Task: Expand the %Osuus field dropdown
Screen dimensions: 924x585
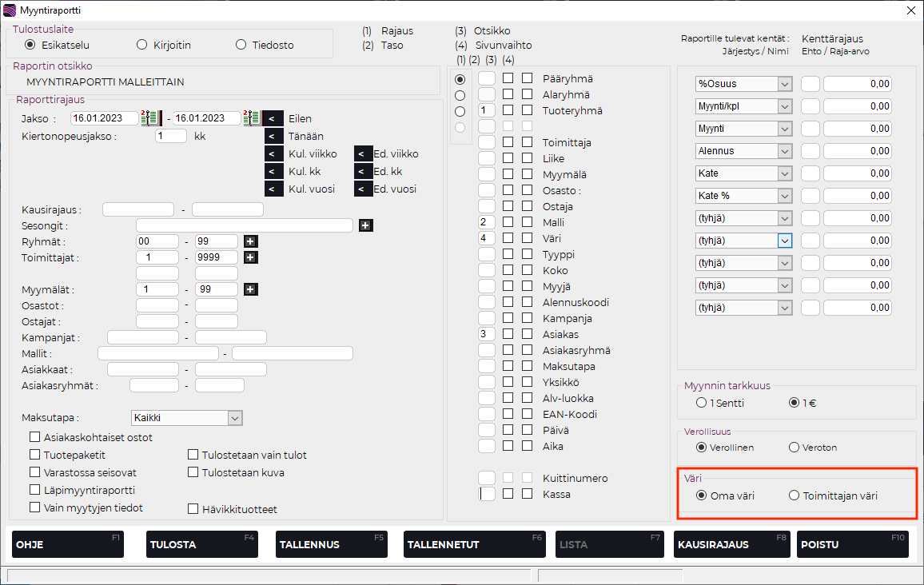Action: (x=783, y=84)
